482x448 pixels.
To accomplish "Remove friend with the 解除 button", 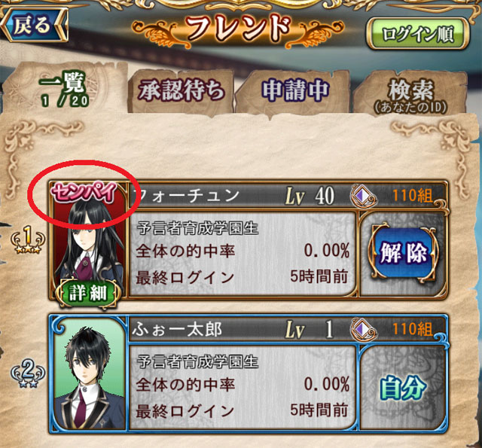I will tap(404, 253).
